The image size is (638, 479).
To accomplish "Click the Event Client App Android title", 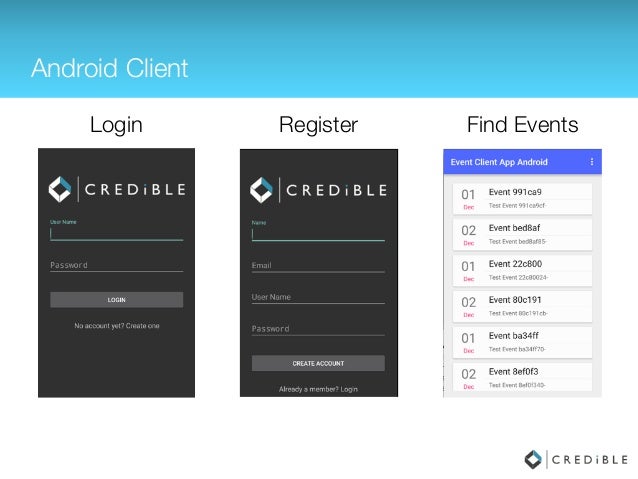I will (499, 162).
